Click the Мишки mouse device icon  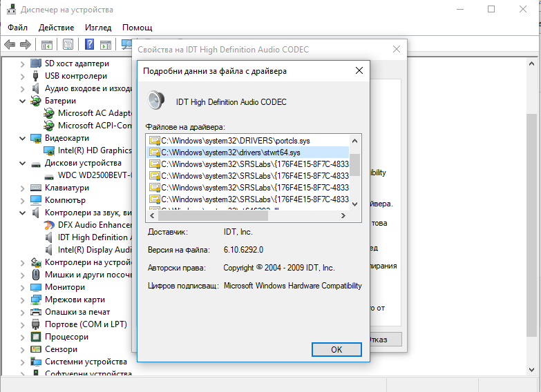pyautogui.click(x=36, y=275)
